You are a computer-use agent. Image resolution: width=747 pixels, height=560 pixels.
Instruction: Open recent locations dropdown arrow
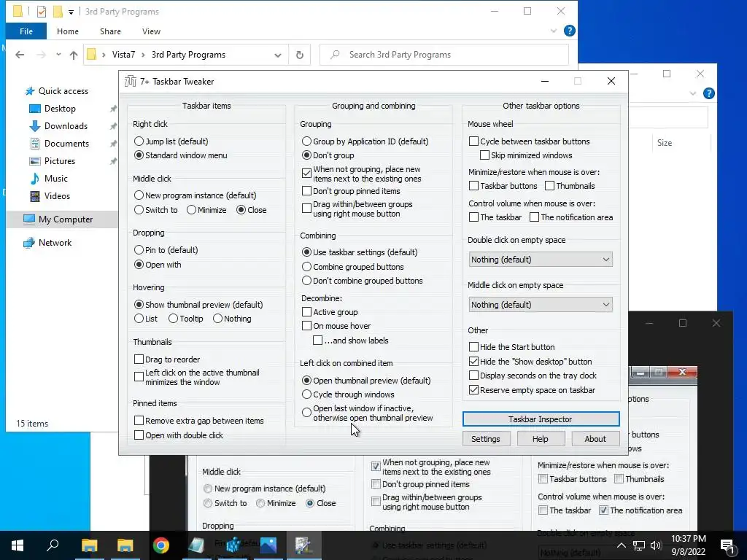point(58,54)
